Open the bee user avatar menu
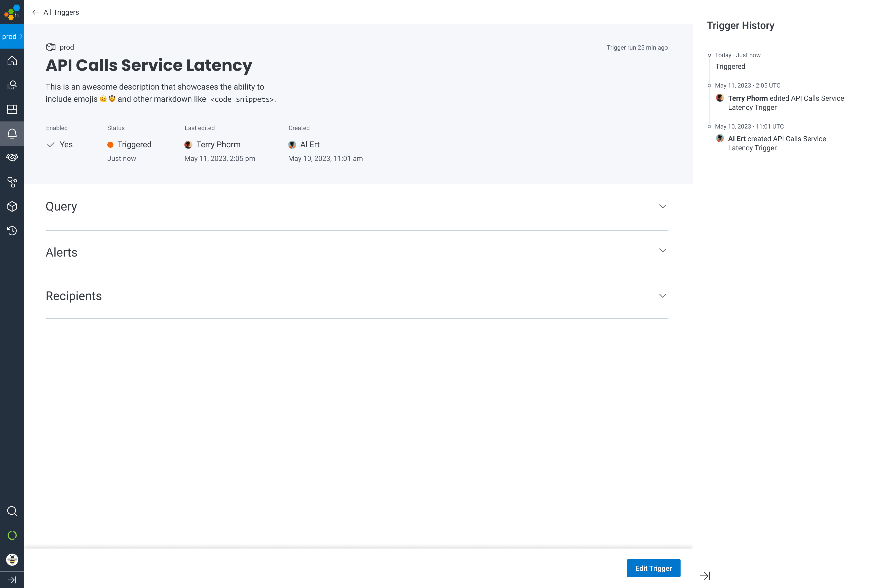The width and height of the screenshot is (874, 588). (12, 559)
